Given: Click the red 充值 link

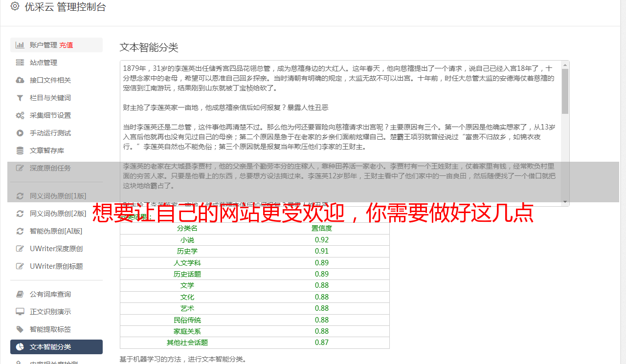Looking at the screenshot, I should pyautogui.click(x=66, y=45).
